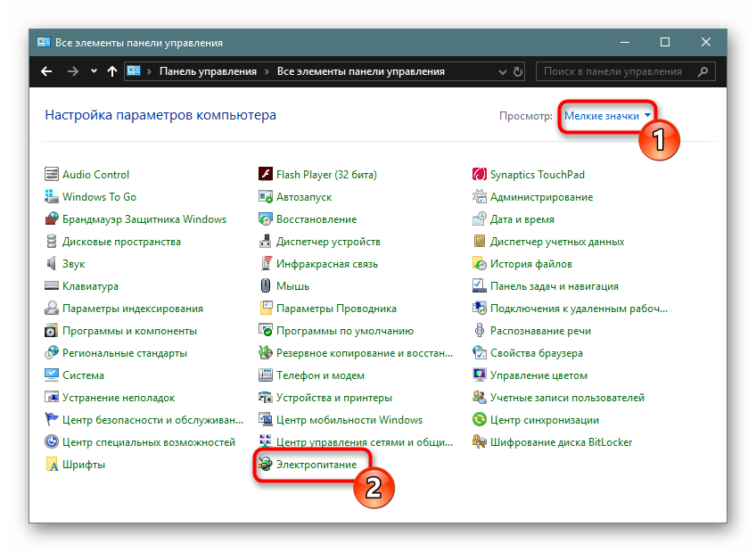Click Панель управления breadcrumb
The height and width of the screenshot is (552, 756).
pyautogui.click(x=208, y=71)
